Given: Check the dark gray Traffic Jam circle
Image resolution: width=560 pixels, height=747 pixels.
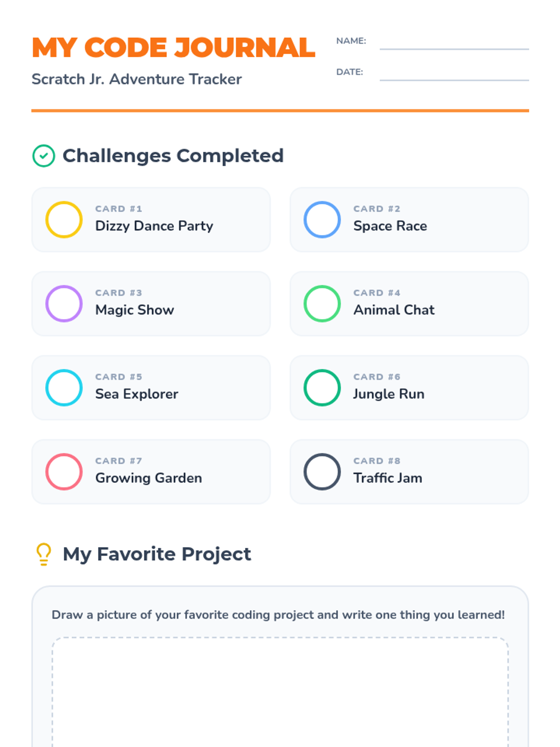Looking at the screenshot, I should (322, 472).
